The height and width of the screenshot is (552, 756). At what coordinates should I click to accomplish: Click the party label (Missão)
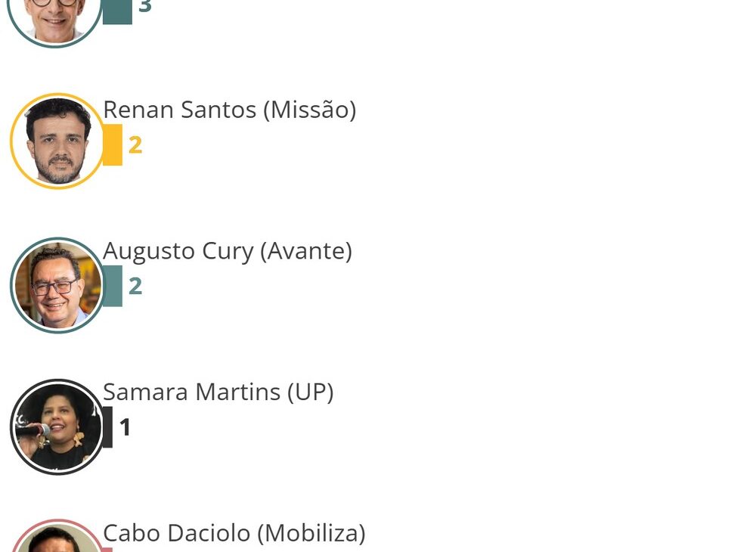point(309,110)
